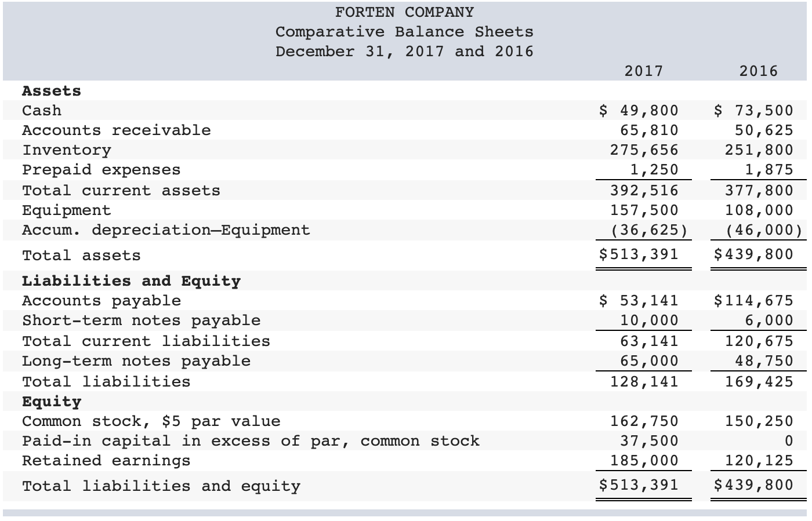This screenshot has height=521, width=812.
Task: Click inventory value 275,656
Action: (x=644, y=150)
